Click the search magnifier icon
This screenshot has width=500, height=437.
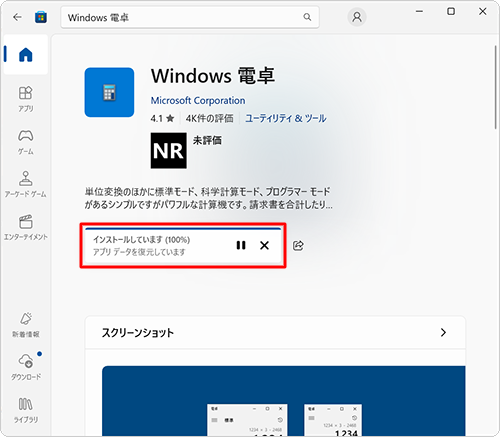307,17
